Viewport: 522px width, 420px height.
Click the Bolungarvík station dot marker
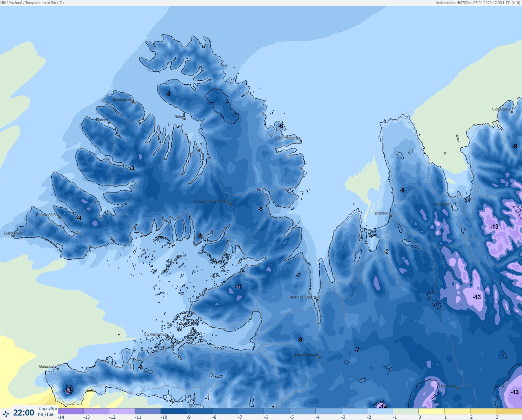pos(133,102)
